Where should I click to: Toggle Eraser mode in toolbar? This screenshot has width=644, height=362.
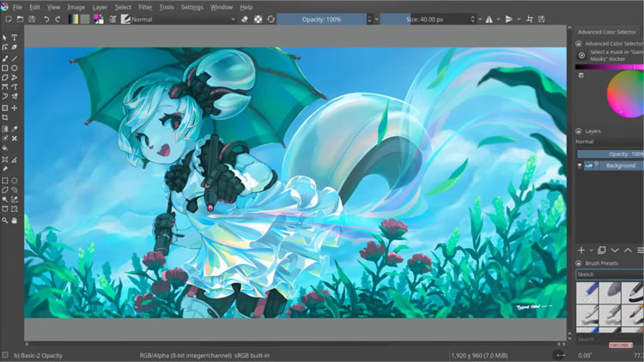point(245,19)
